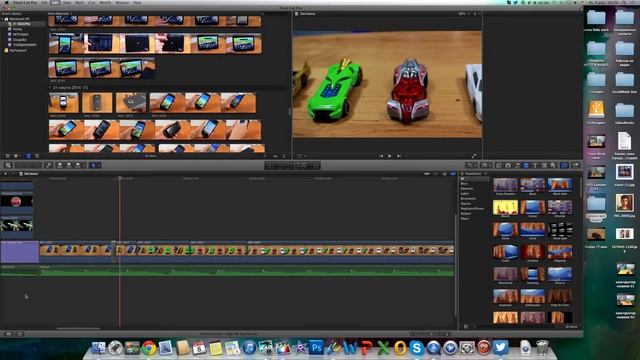Open Twitter from the Dock
Image resolution: width=640 pixels, height=360 pixels.
coord(500,348)
